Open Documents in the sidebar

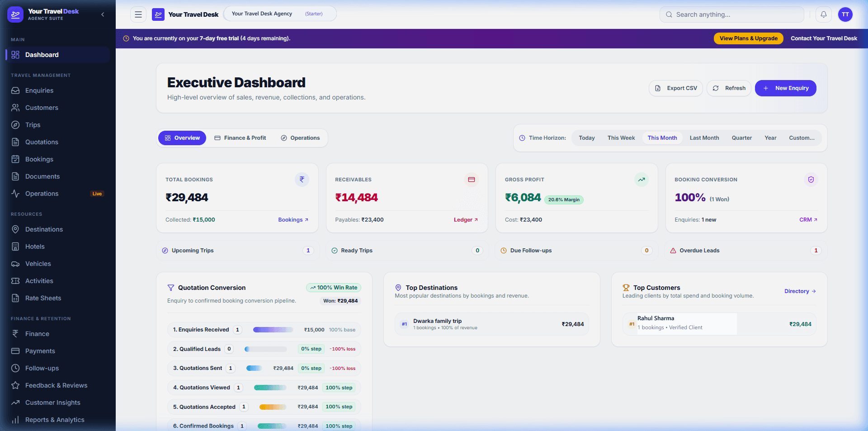click(x=58, y=176)
